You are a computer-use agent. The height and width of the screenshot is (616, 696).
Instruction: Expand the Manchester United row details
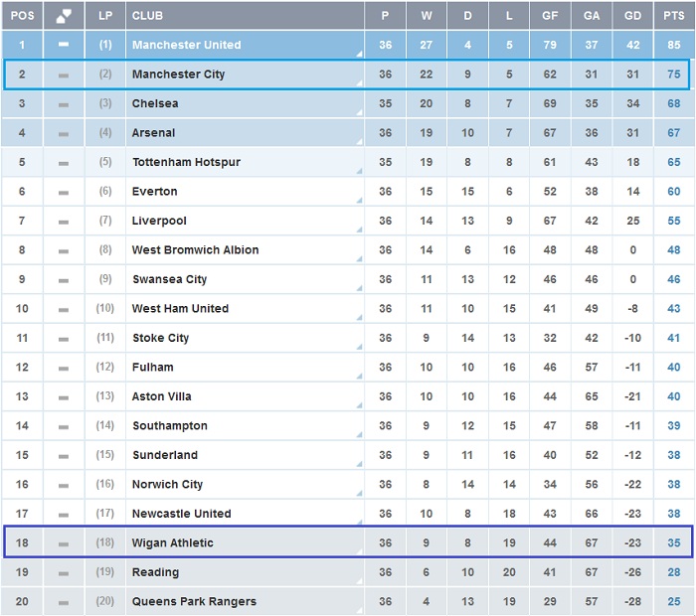click(357, 56)
